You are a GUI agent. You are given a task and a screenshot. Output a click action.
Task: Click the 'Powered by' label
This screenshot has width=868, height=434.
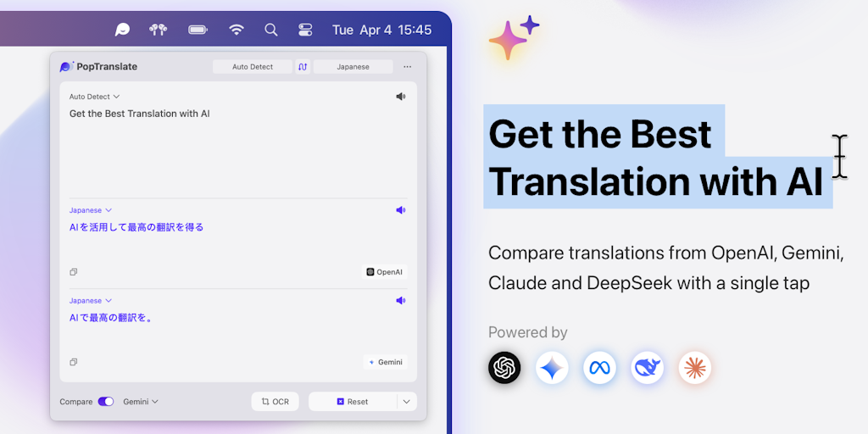527,332
